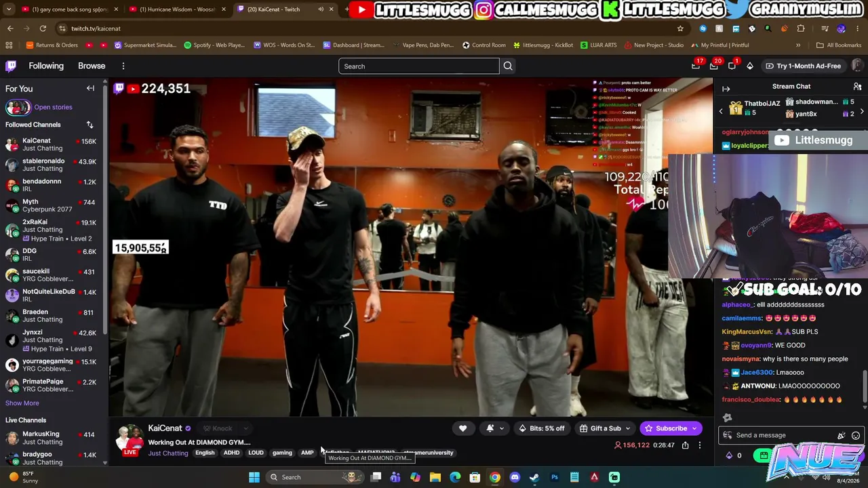Image resolution: width=868 pixels, height=488 pixels.
Task: Open Chrome extensions puzzle icon
Action: 801,28
